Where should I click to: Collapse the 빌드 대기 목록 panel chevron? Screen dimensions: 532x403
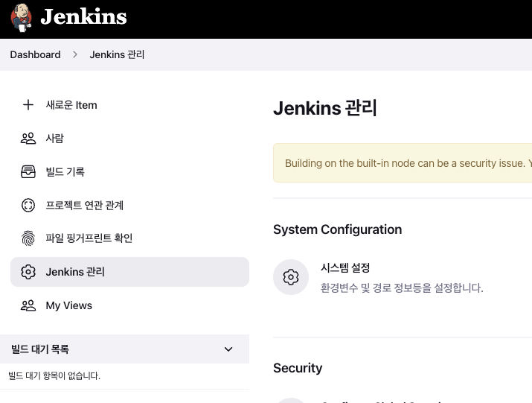(x=228, y=349)
